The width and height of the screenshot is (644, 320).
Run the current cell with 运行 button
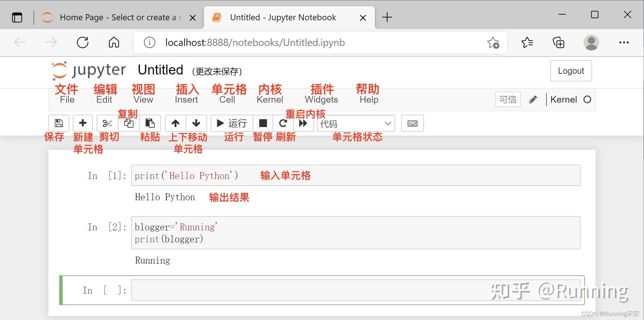tap(231, 123)
